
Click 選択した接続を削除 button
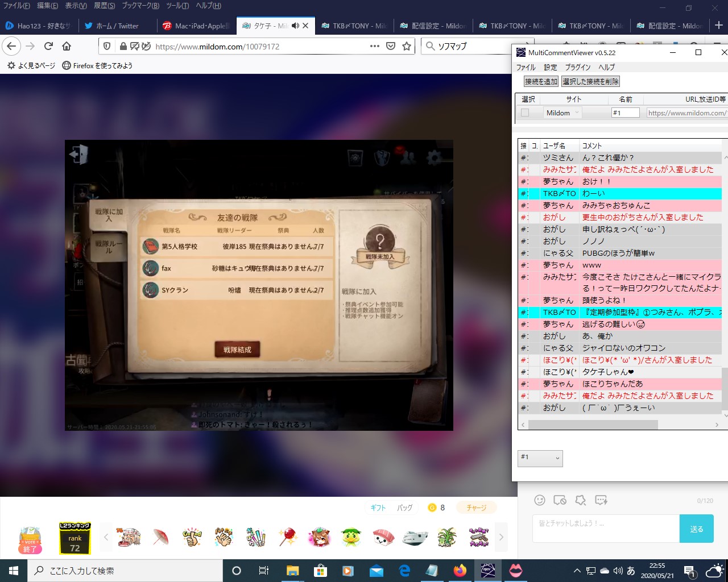pyautogui.click(x=590, y=82)
